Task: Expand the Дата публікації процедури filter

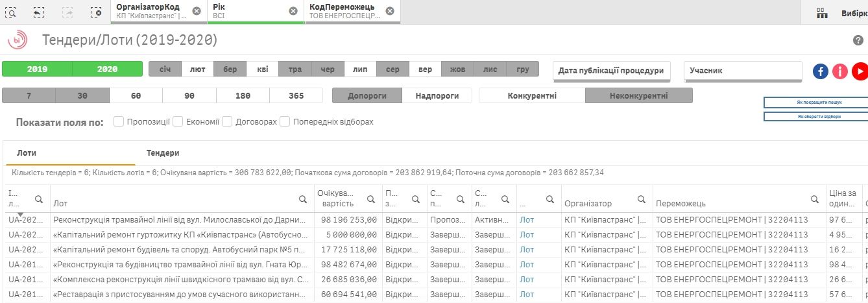Action: [611, 71]
